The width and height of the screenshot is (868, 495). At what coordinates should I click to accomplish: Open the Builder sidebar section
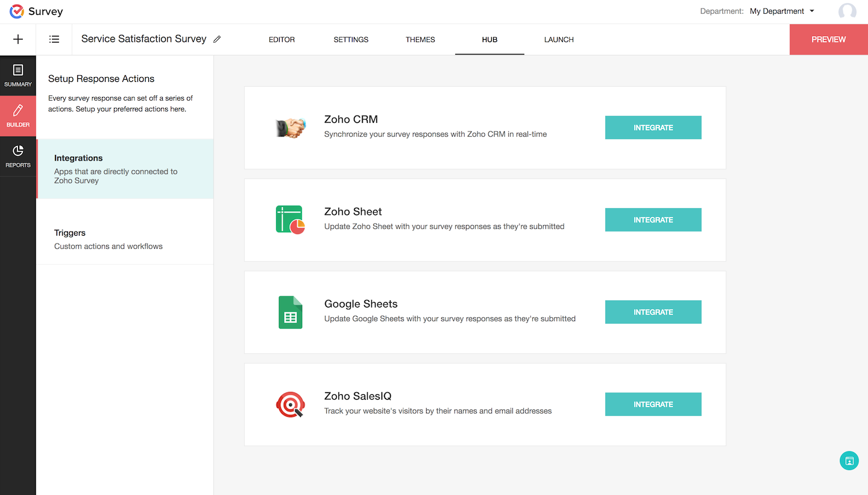coord(18,116)
